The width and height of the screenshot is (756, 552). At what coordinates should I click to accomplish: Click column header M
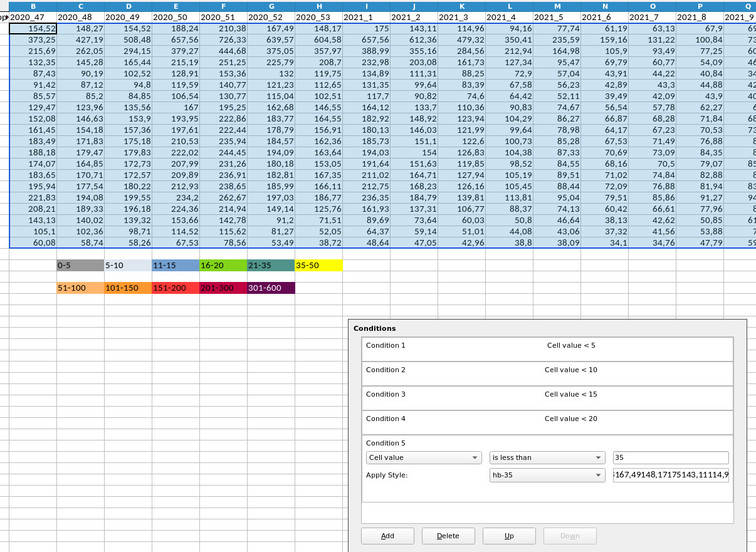[557, 6]
